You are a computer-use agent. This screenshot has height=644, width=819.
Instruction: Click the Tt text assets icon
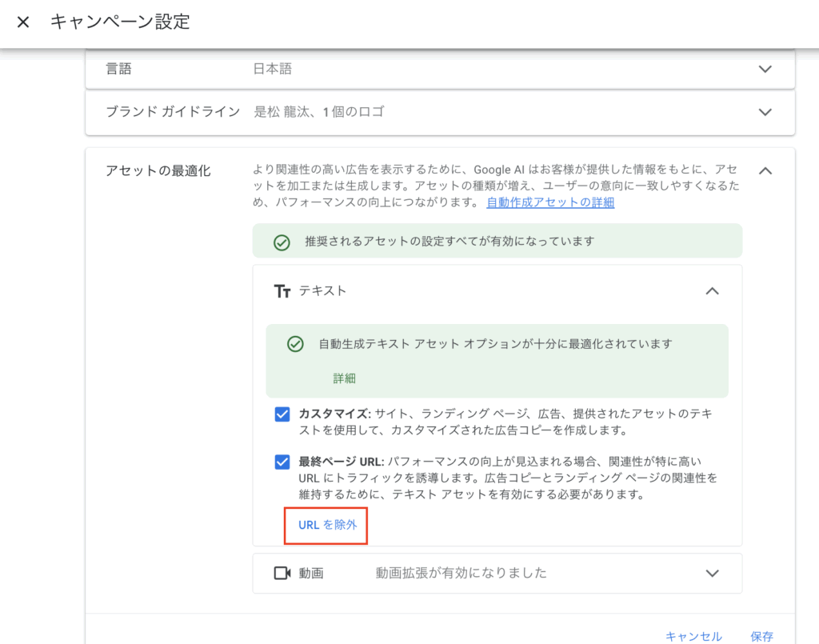tap(282, 291)
